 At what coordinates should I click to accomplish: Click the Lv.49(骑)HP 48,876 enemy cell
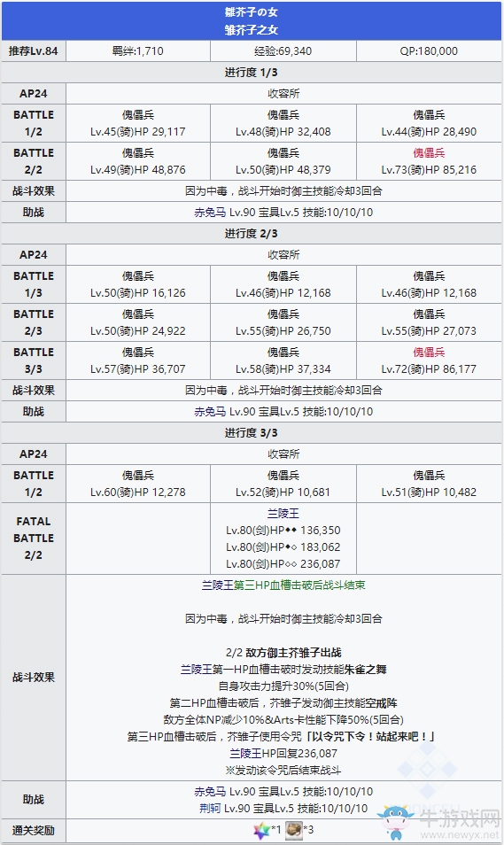[138, 161]
